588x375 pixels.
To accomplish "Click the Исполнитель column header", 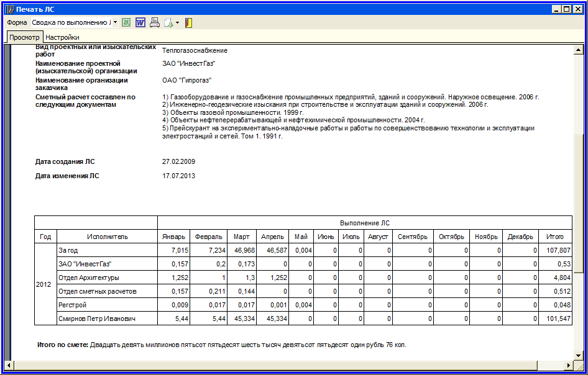I will 108,237.
